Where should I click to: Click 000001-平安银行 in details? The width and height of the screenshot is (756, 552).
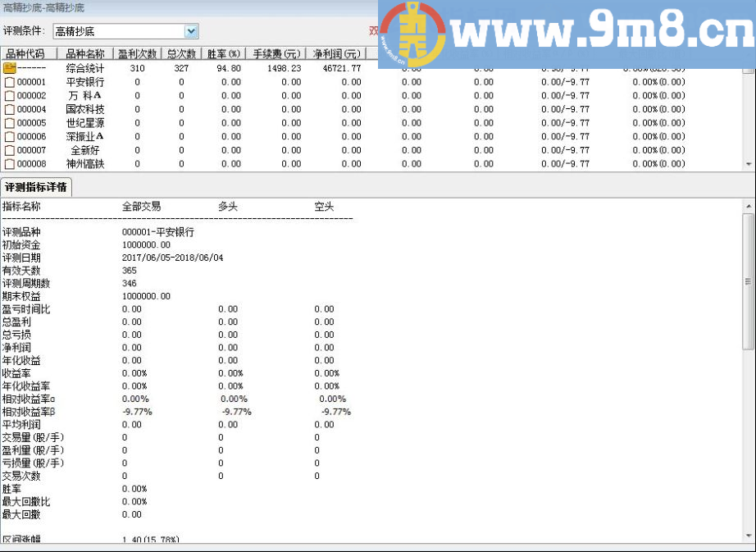158,232
